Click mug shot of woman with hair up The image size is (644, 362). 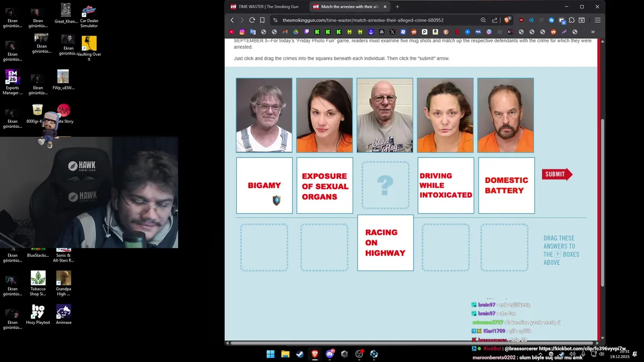click(445, 115)
